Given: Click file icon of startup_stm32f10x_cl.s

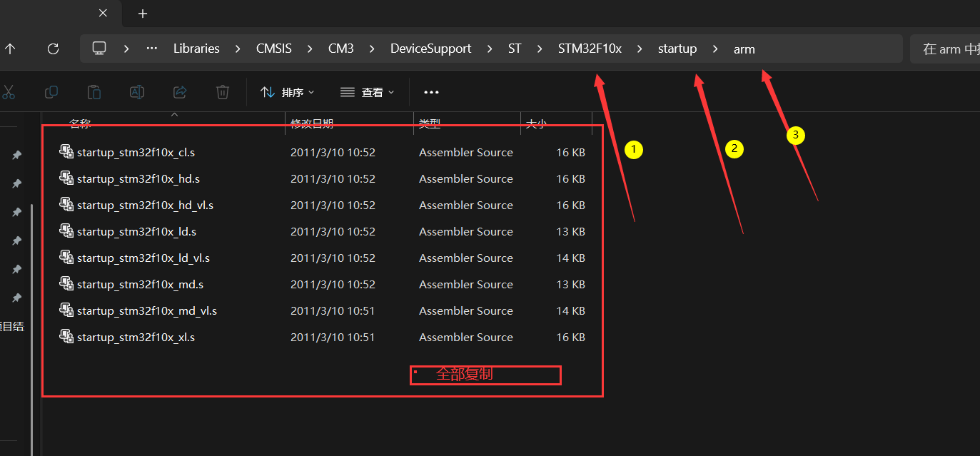Looking at the screenshot, I should (66, 152).
